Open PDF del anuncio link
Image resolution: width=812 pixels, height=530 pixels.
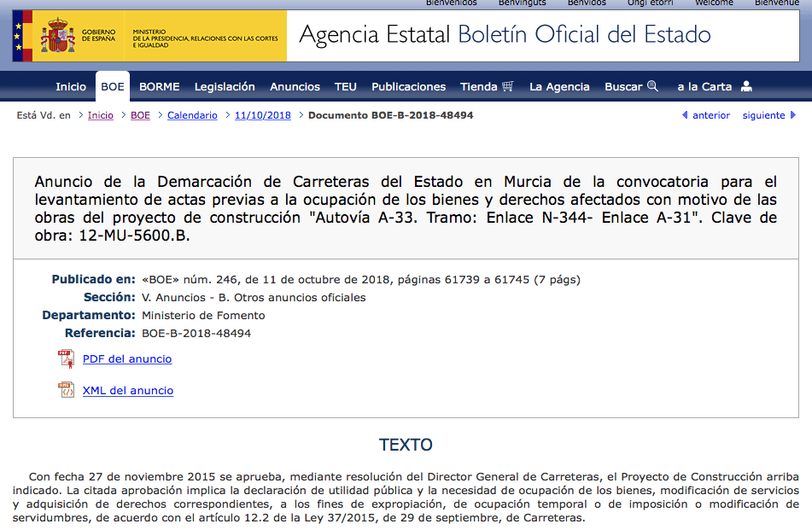pos(127,358)
